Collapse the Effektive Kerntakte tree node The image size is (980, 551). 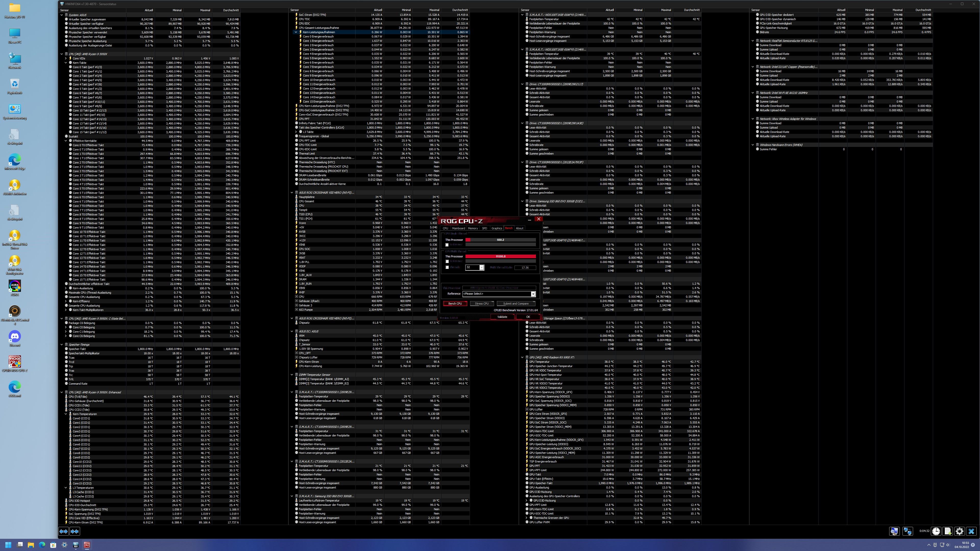point(66,141)
